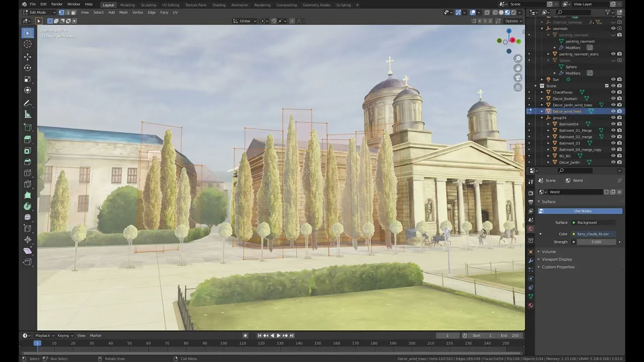Toggle viewport visibility of Batiment_03
The height and width of the screenshot is (362, 644).
tap(613, 143)
